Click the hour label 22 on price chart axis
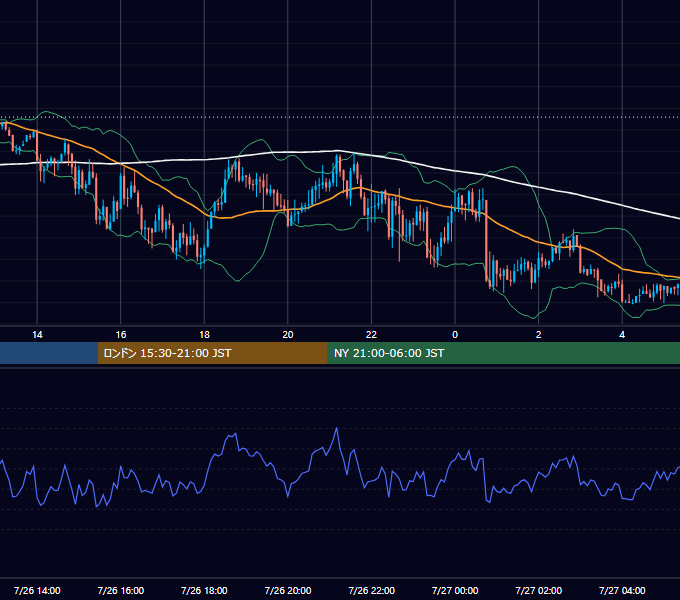680x600 pixels. tap(372, 335)
